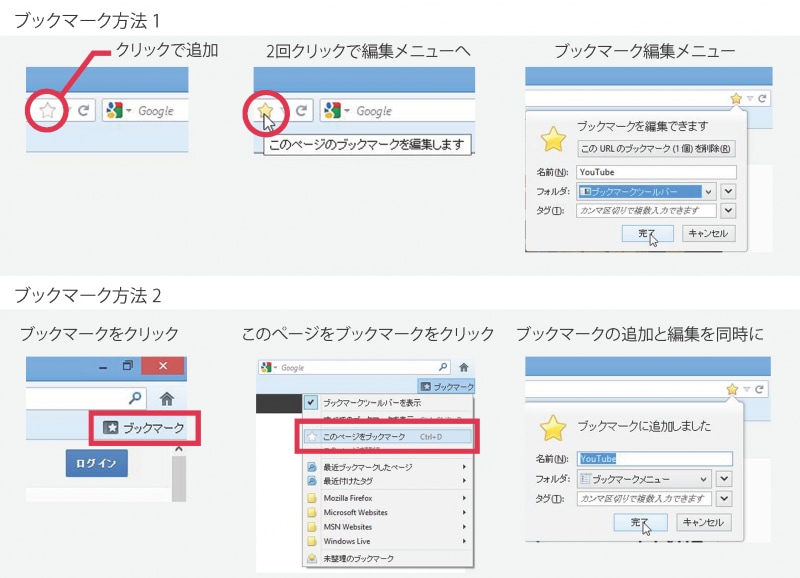Click yellow star under 2回クリックで編集メニューへ
Viewport: 800px width, 578px height.
pos(265,109)
